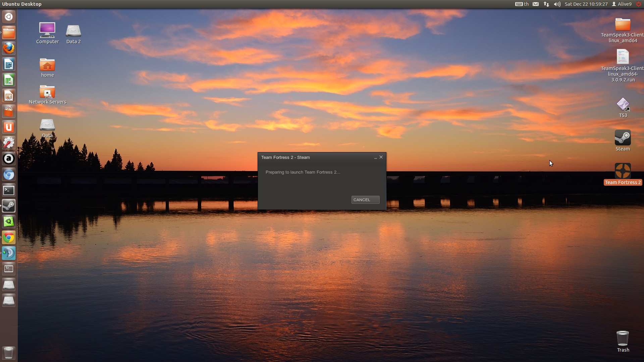Click Firefox in the launcher
Viewport: 644px width, 362px height.
click(x=9, y=48)
